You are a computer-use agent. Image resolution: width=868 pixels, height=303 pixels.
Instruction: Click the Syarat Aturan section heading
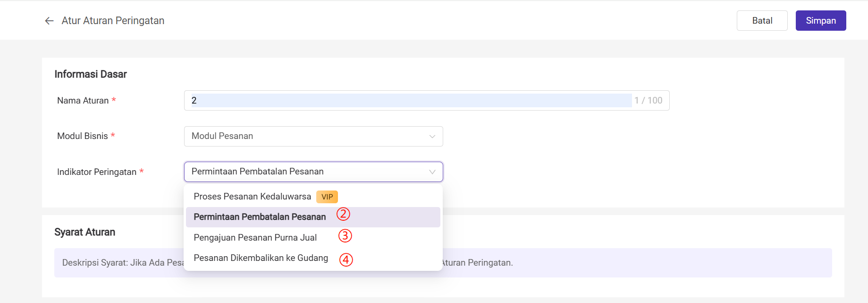coord(85,232)
